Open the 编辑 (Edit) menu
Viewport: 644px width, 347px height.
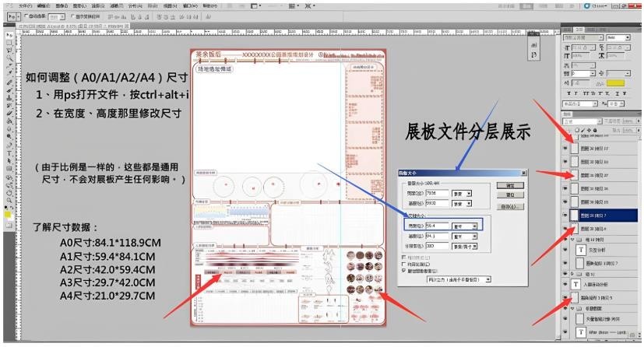43,5
